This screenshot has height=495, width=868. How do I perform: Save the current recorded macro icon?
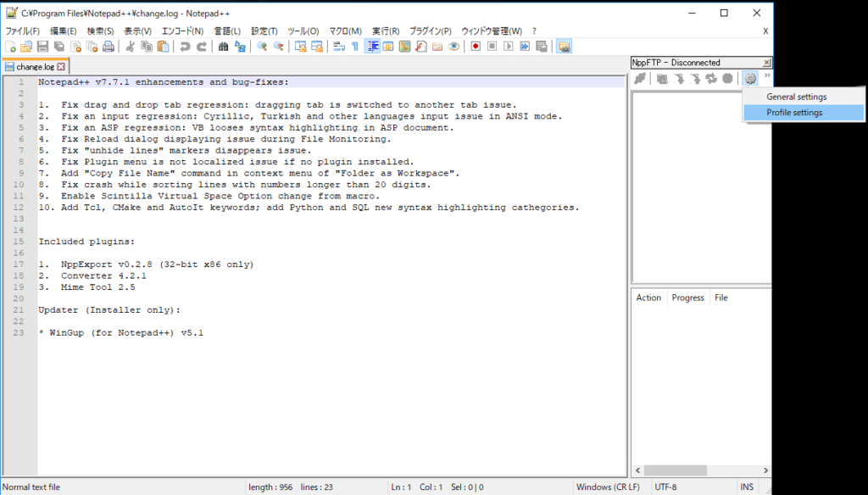point(542,47)
